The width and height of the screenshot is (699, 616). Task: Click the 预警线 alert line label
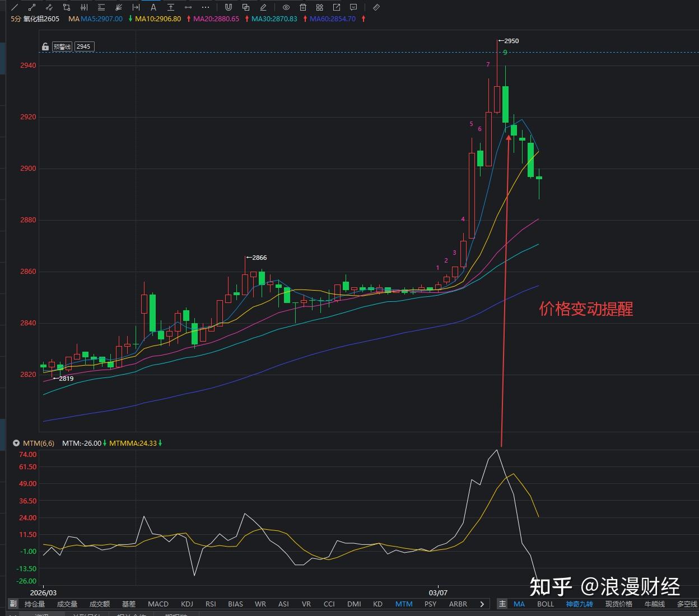(62, 46)
